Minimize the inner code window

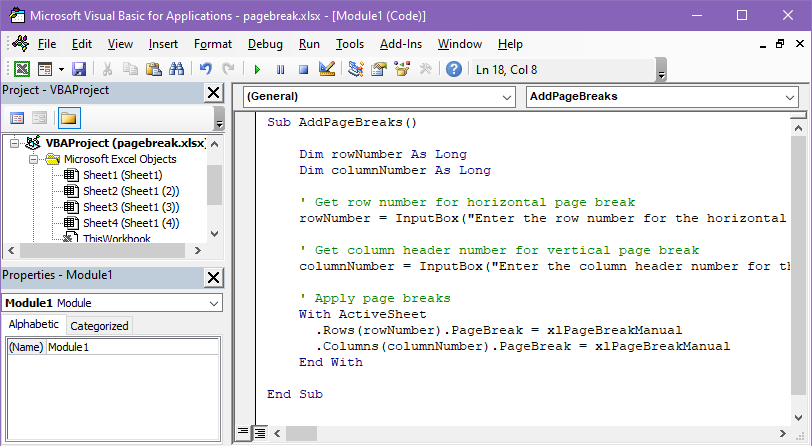tap(762, 45)
